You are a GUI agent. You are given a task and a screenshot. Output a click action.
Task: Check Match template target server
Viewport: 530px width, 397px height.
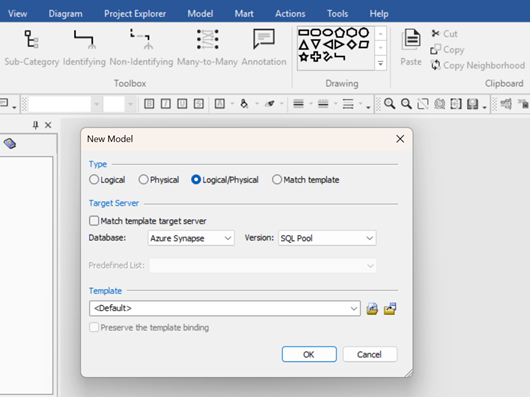point(148,221)
